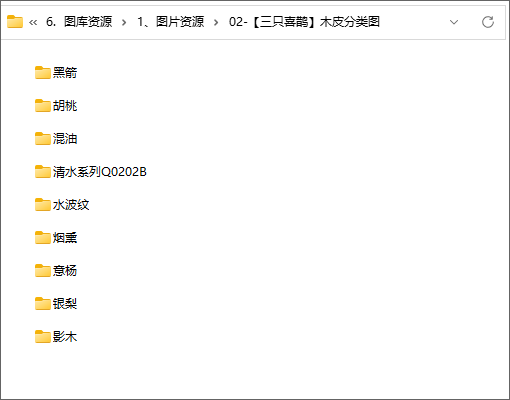510x400 pixels.
Task: Click the folder icon of 混油
Action: pyautogui.click(x=43, y=138)
